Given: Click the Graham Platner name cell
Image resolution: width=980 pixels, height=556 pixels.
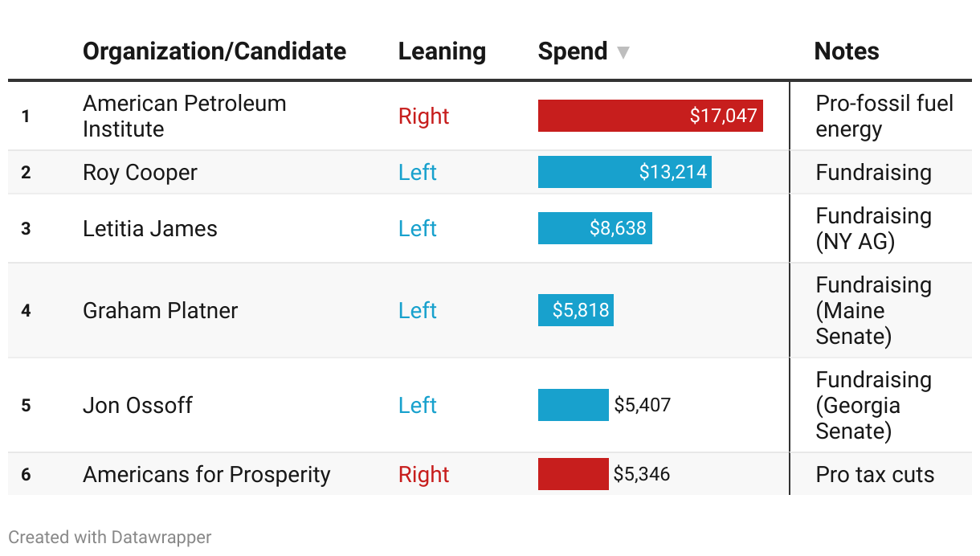Looking at the screenshot, I should pyautogui.click(x=161, y=310).
